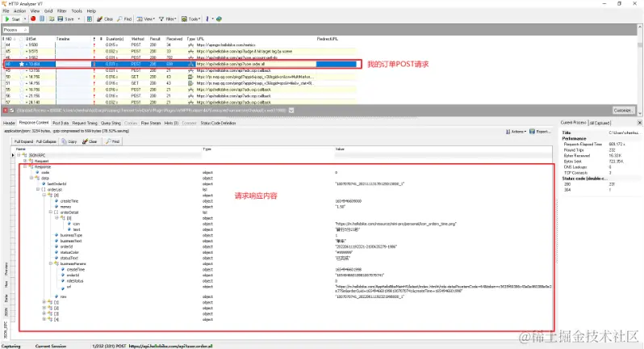Collapse the JSON/RPC root node
This screenshot has height=349, width=644.
(19, 155)
